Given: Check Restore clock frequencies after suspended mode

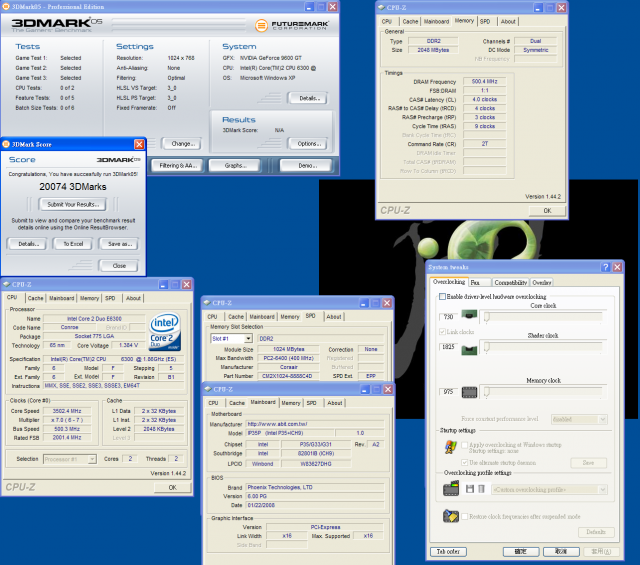Looking at the screenshot, I should (x=464, y=516).
